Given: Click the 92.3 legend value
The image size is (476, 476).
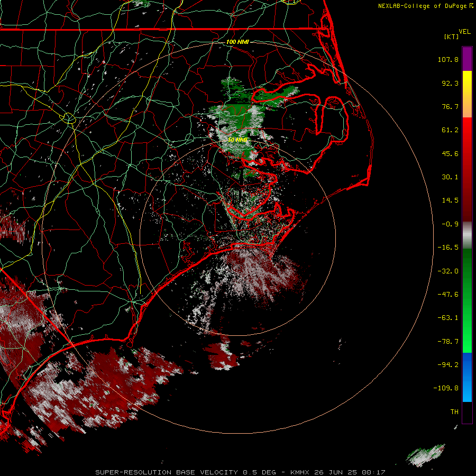Looking at the screenshot, I should [450, 83].
